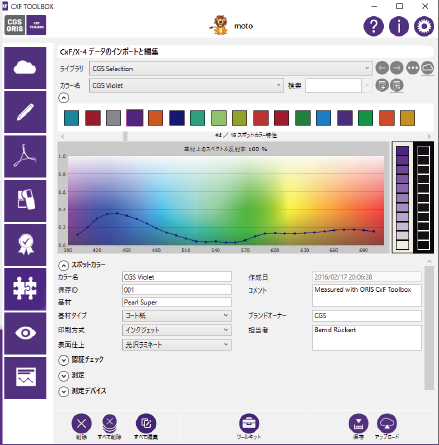Collapse the スポットカラー section

[x=63, y=266]
